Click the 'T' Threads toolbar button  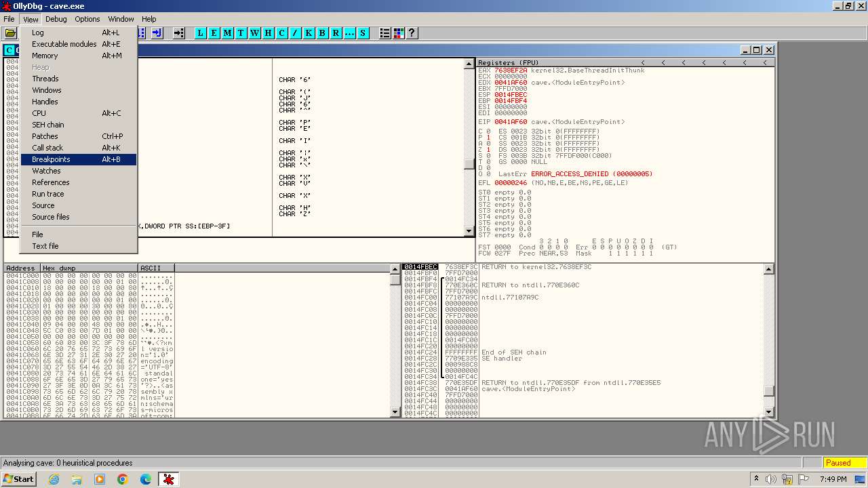pos(241,33)
